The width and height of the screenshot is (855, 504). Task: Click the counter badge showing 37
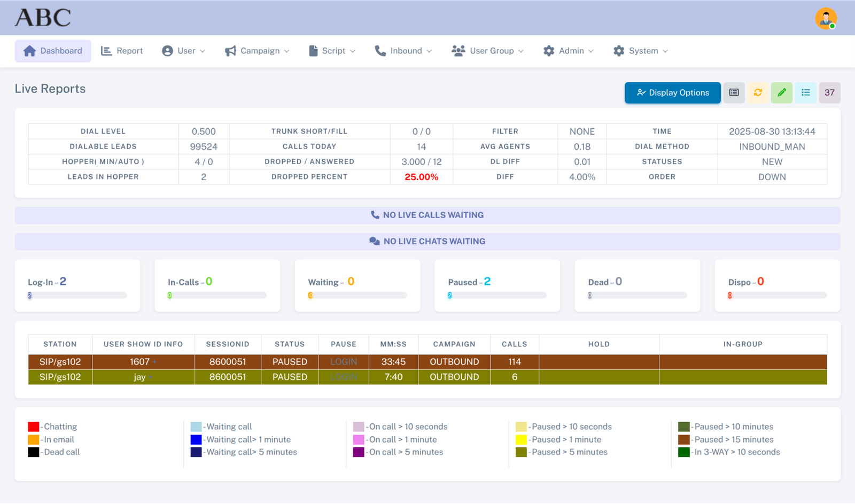tap(829, 92)
